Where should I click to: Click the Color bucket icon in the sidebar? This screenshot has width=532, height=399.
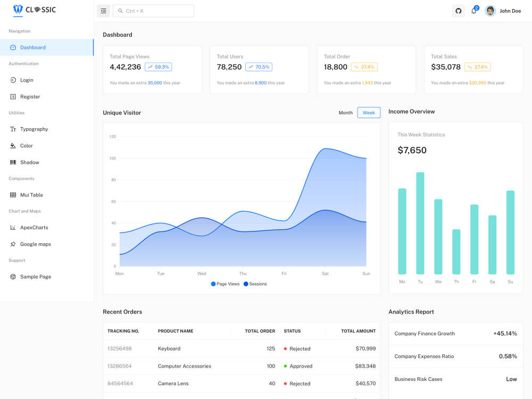(13, 146)
